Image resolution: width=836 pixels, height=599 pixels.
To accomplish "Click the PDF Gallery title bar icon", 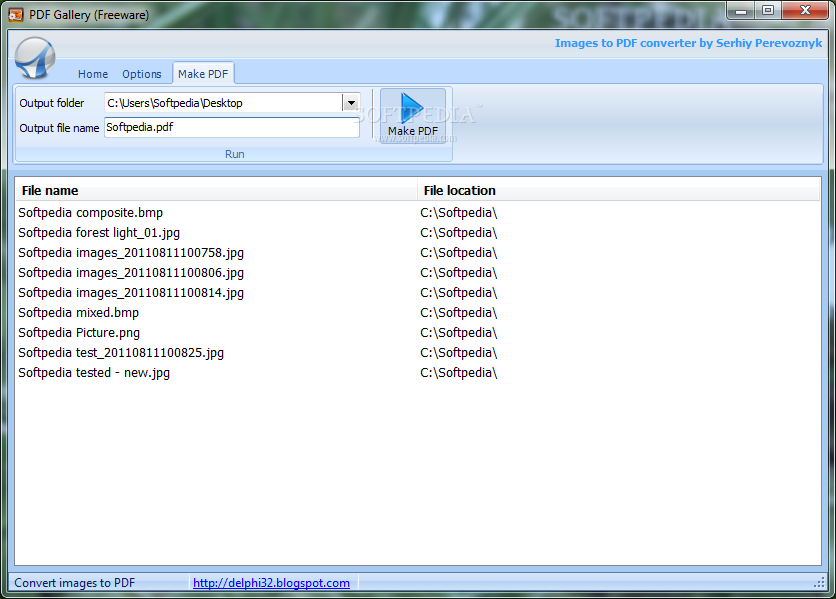I will click(16, 14).
